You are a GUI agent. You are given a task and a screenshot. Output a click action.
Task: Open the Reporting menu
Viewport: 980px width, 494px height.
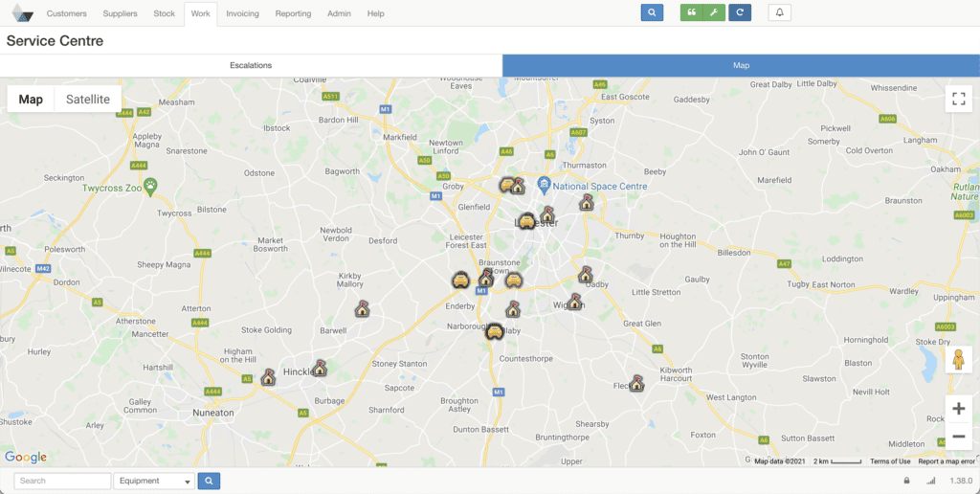coord(293,13)
